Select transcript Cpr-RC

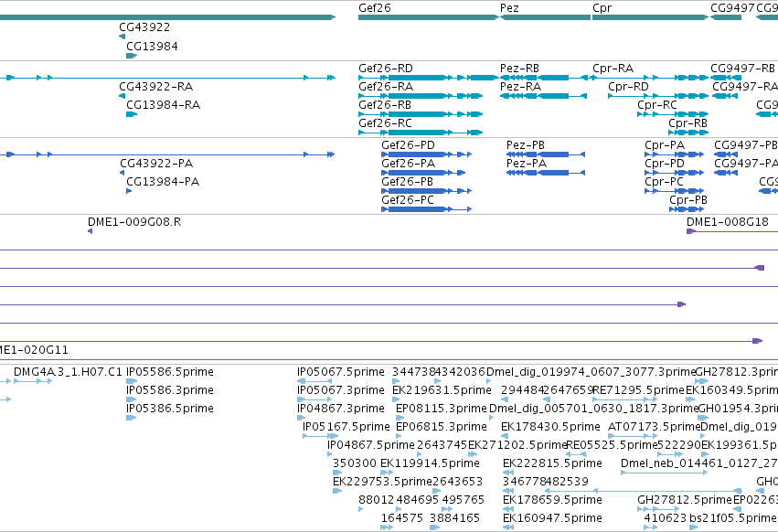click(x=657, y=105)
